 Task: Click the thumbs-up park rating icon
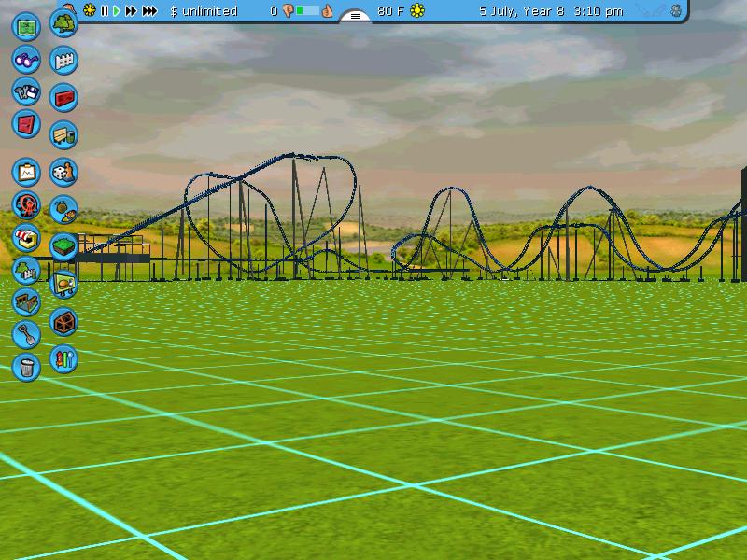[327, 10]
